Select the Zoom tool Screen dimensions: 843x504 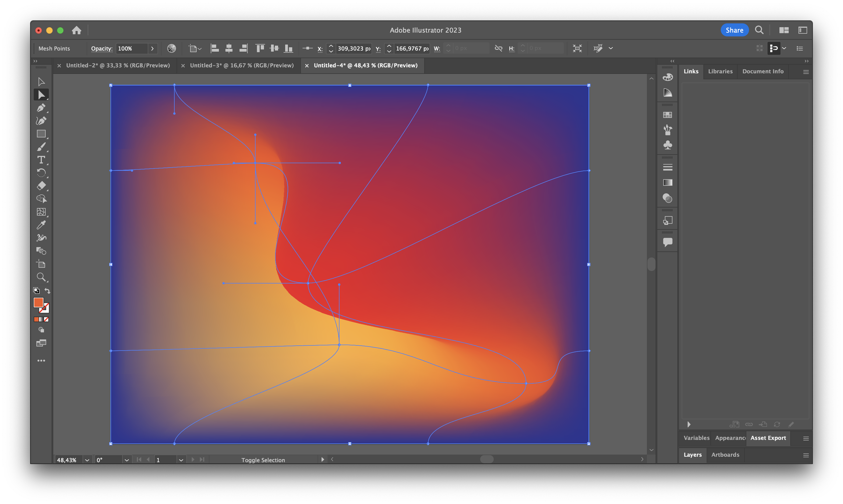pos(41,277)
